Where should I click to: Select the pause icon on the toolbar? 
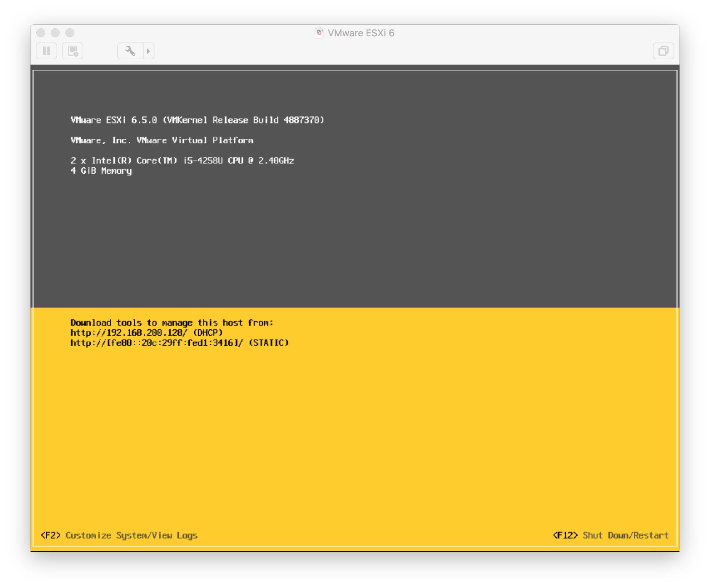46,51
